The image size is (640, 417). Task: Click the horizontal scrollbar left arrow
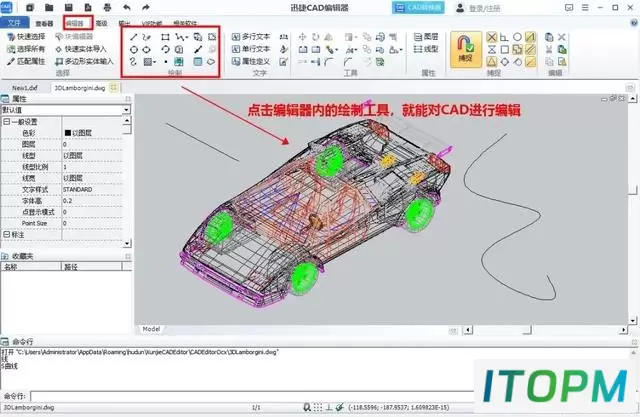[468, 330]
